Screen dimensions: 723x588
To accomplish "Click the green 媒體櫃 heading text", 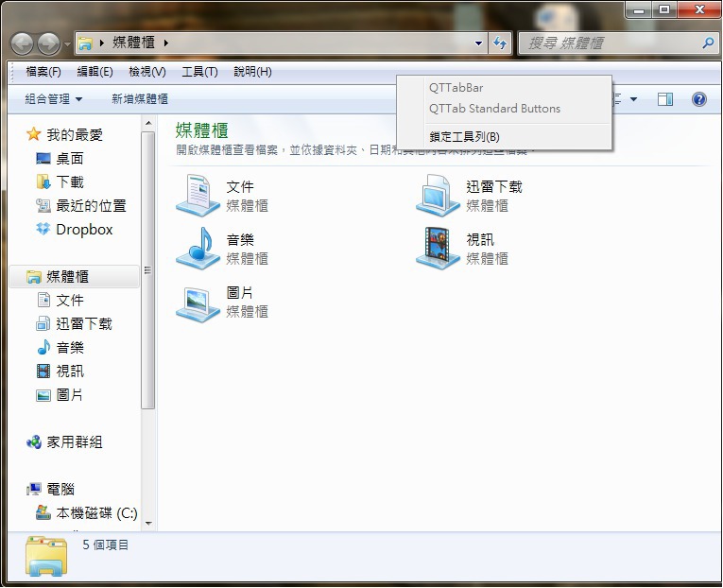I will 202,130.
